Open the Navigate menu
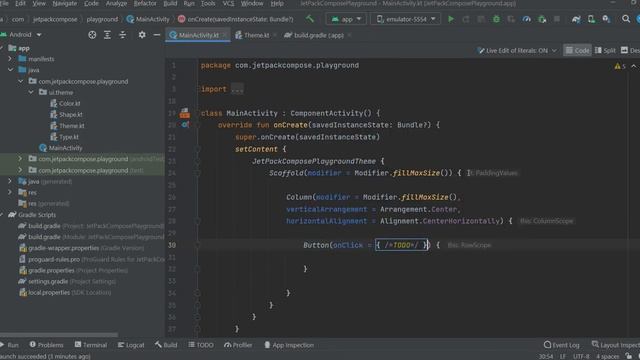Viewport: 640px width, 360px height. (x=64, y=3)
